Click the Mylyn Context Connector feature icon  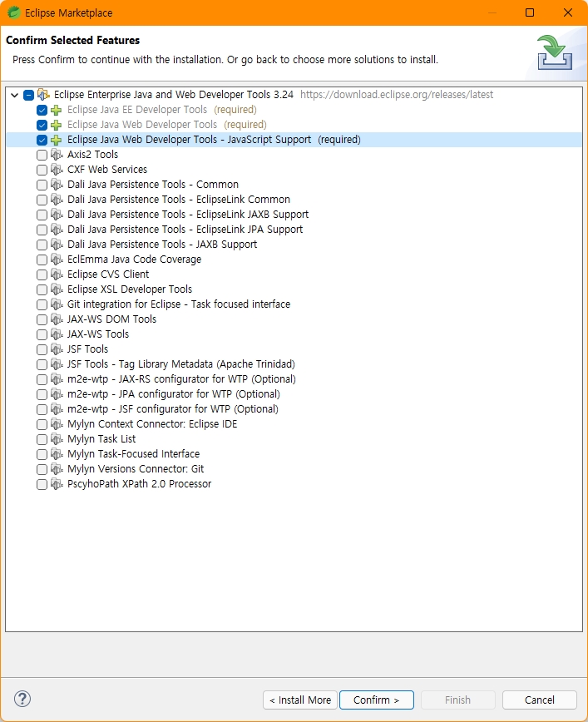[57, 424]
